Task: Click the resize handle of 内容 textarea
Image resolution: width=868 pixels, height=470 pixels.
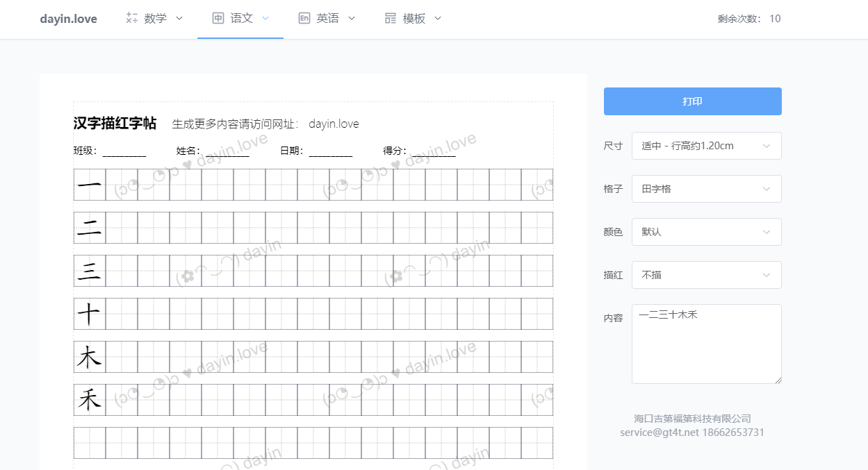Action: 778,380
